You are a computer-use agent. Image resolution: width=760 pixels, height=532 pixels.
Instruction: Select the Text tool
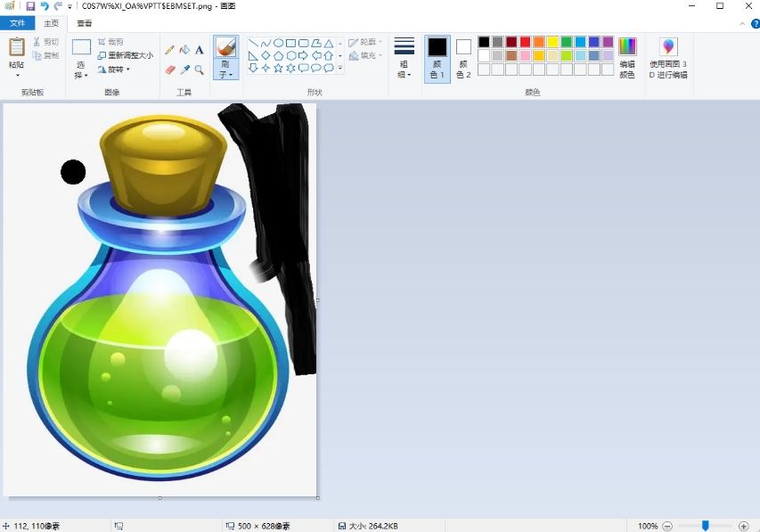pyautogui.click(x=199, y=50)
